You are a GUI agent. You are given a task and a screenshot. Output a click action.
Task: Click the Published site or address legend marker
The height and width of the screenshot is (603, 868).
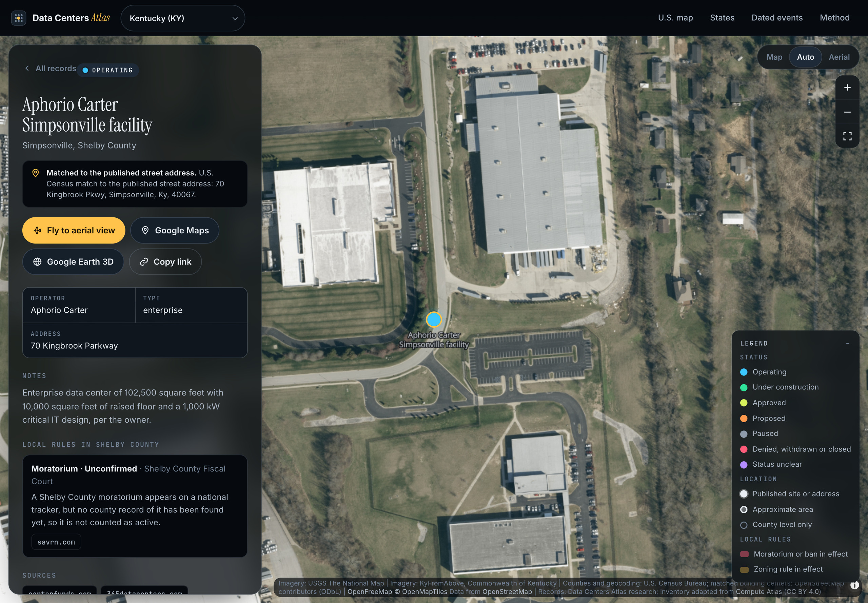pos(744,494)
